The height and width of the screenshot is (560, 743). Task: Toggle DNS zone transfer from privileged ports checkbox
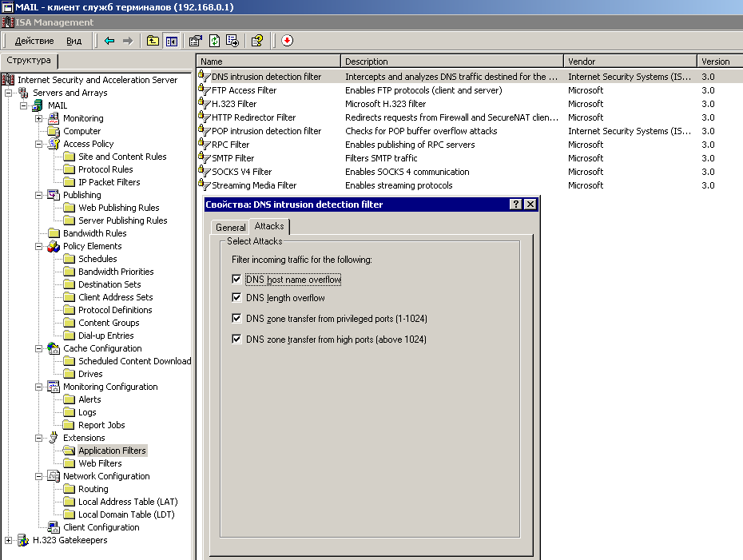(236, 319)
